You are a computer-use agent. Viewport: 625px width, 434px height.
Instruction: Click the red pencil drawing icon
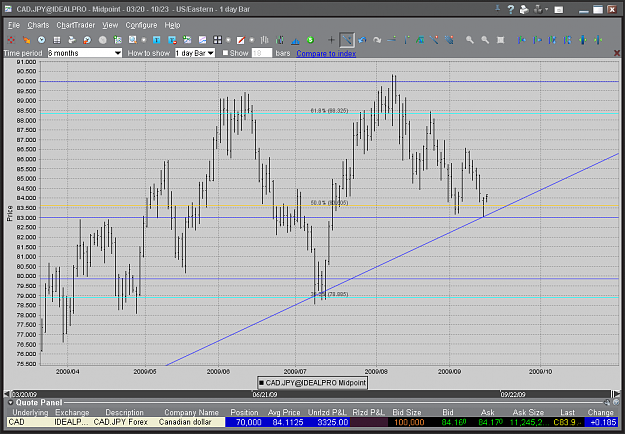[241, 40]
